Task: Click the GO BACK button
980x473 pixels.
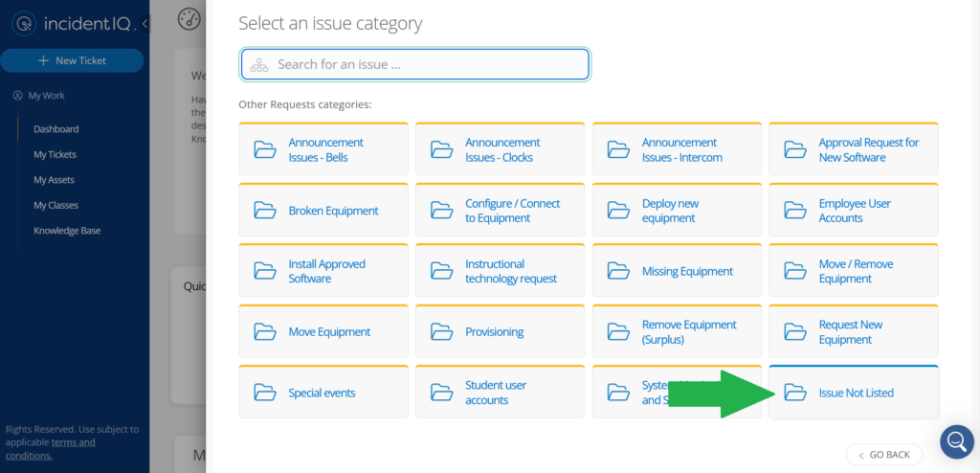Action: click(885, 455)
